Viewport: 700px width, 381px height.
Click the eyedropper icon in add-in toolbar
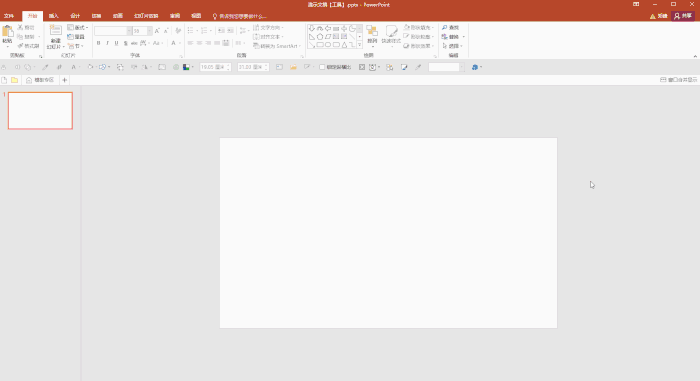(418, 67)
